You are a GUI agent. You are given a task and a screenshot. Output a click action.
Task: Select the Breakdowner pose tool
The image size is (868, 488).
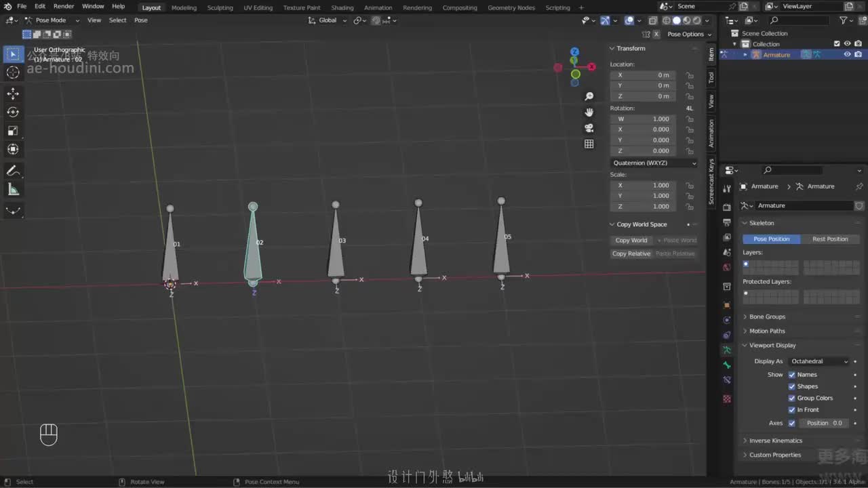pyautogui.click(x=13, y=211)
